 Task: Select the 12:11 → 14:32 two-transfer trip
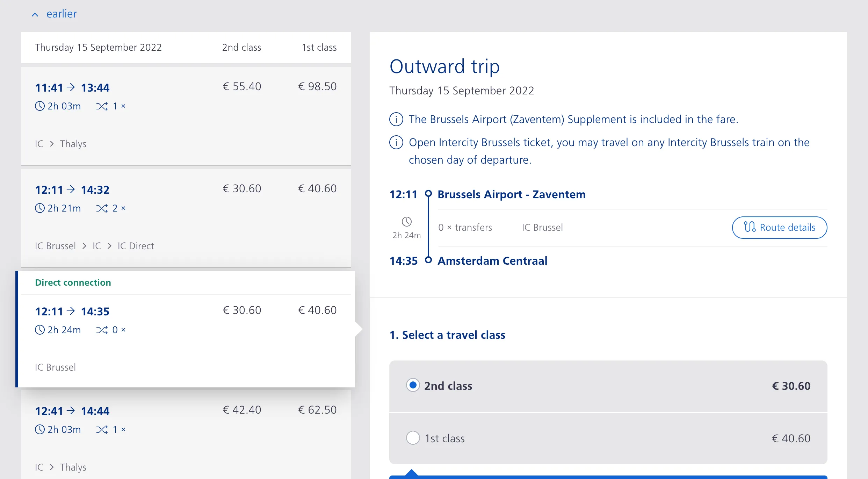pyautogui.click(x=186, y=218)
